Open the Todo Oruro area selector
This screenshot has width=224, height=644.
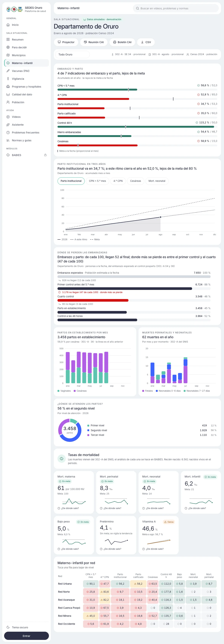click(x=72, y=55)
